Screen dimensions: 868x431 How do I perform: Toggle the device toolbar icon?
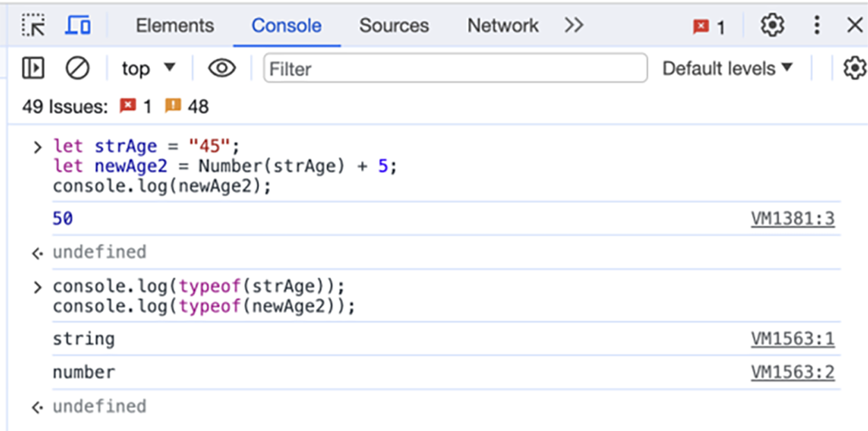[78, 26]
